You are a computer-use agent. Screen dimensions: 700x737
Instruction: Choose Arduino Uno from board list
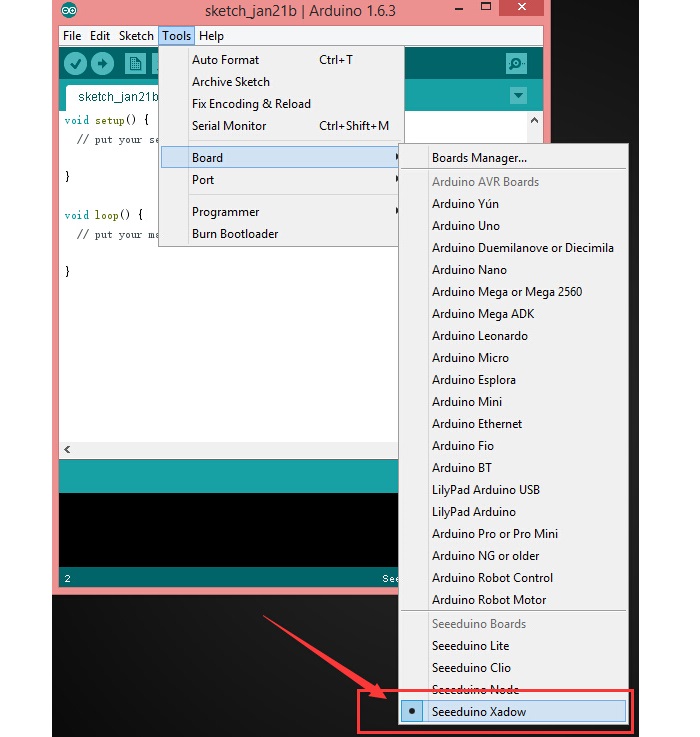pos(466,226)
